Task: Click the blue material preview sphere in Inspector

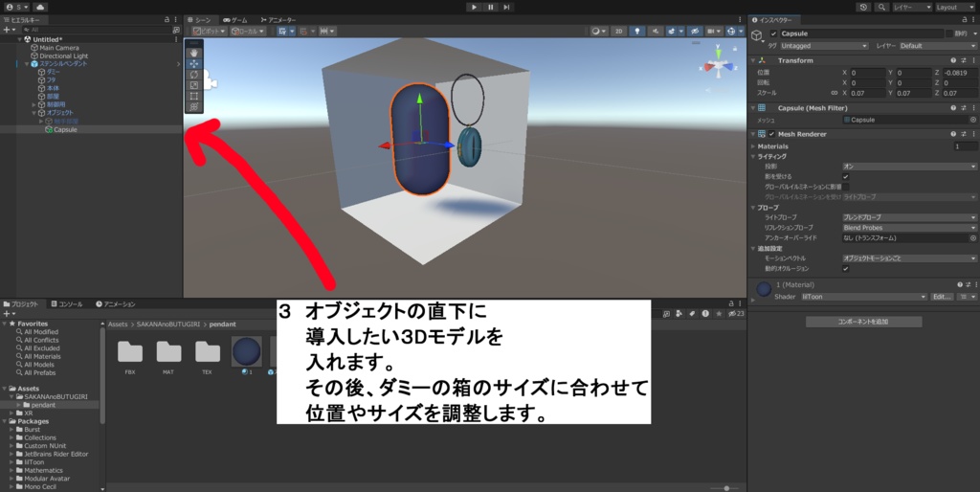Action: coord(764,289)
